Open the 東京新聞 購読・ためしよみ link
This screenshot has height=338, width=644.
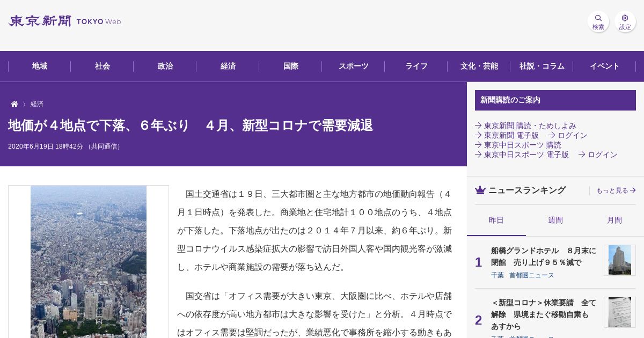[525, 126]
